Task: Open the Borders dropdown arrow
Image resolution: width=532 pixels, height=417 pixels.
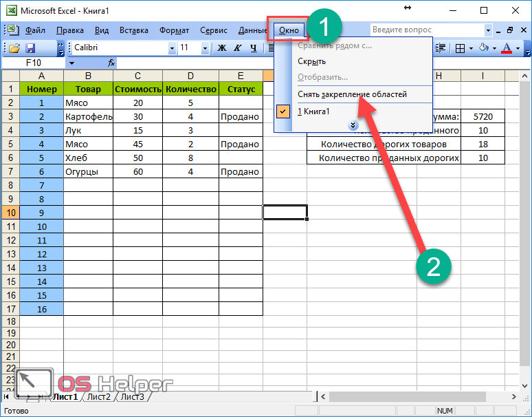Action: 471,48
